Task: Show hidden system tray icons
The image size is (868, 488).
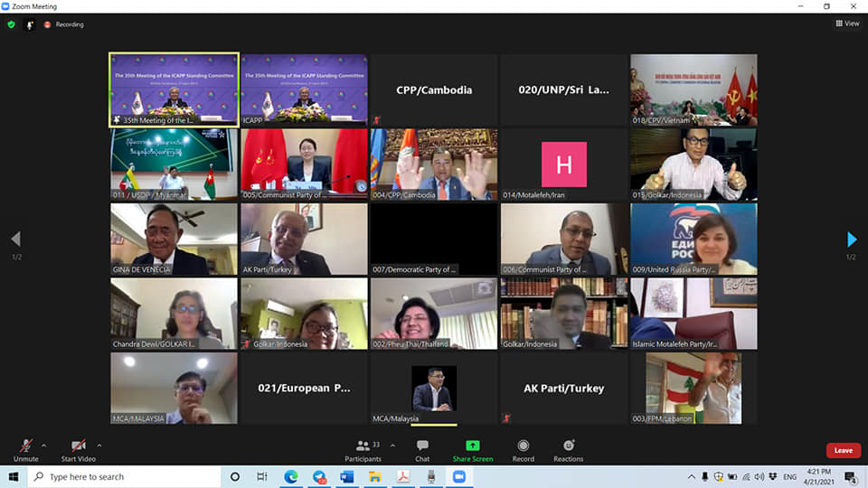Action: tap(692, 476)
